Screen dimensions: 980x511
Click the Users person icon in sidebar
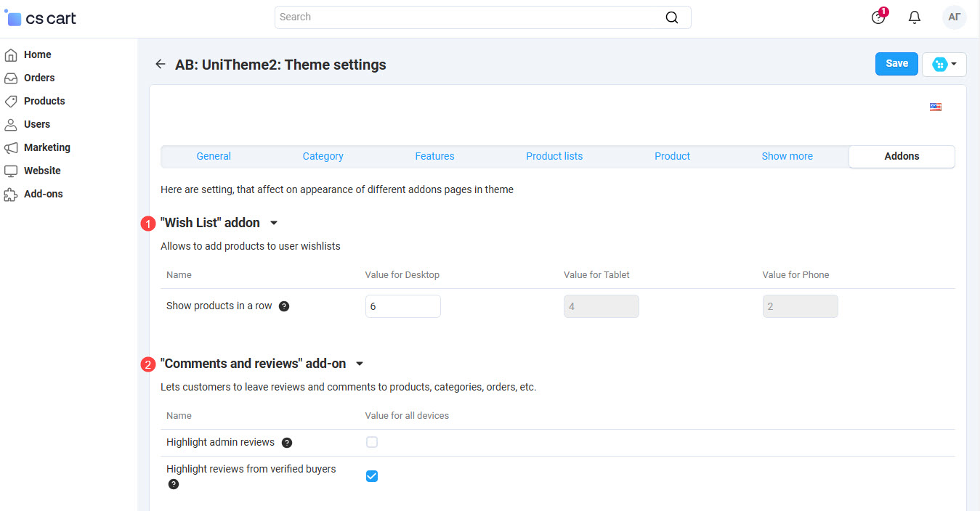(x=11, y=124)
